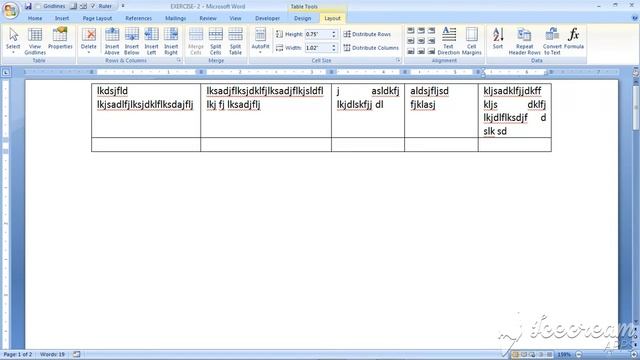Open Cell Margins options
This screenshot has height=360, width=640.
[x=471, y=41]
